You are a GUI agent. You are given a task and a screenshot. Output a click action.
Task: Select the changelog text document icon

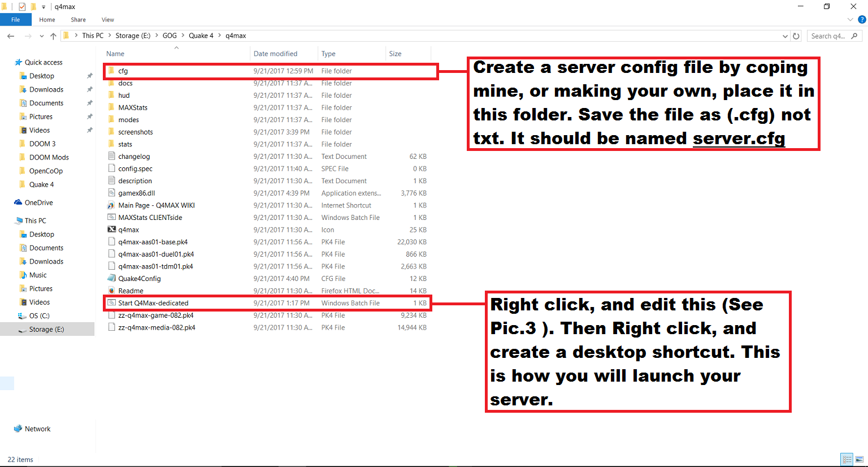coord(111,156)
